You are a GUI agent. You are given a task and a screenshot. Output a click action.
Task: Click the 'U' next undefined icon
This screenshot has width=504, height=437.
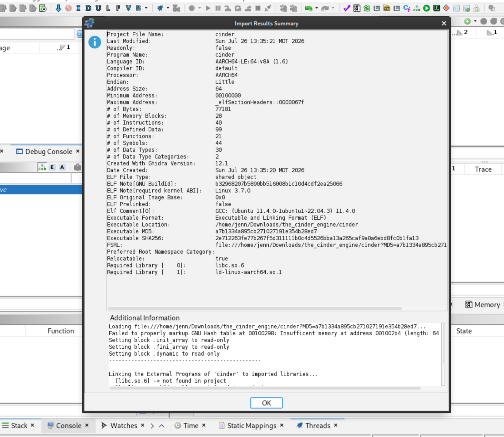click(x=98, y=8)
